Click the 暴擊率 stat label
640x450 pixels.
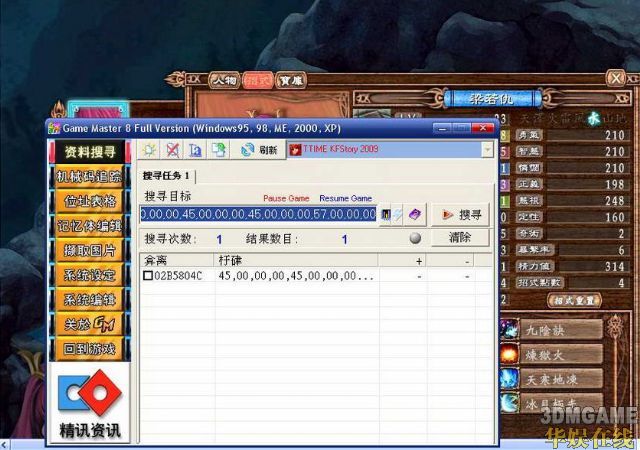(534, 250)
